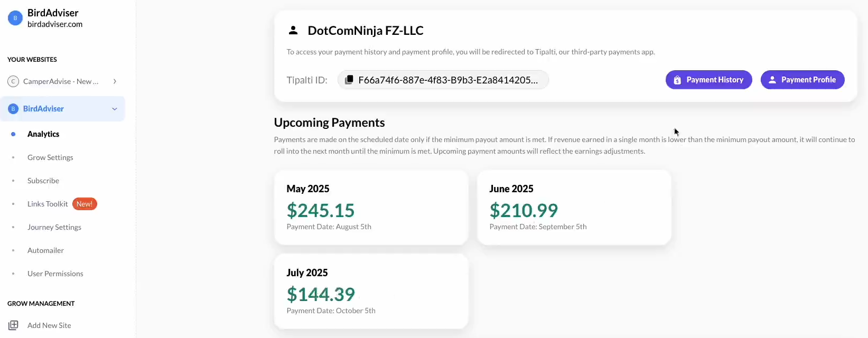The width and height of the screenshot is (868, 338).
Task: Click the Add New Site plus icon
Action: click(13, 325)
